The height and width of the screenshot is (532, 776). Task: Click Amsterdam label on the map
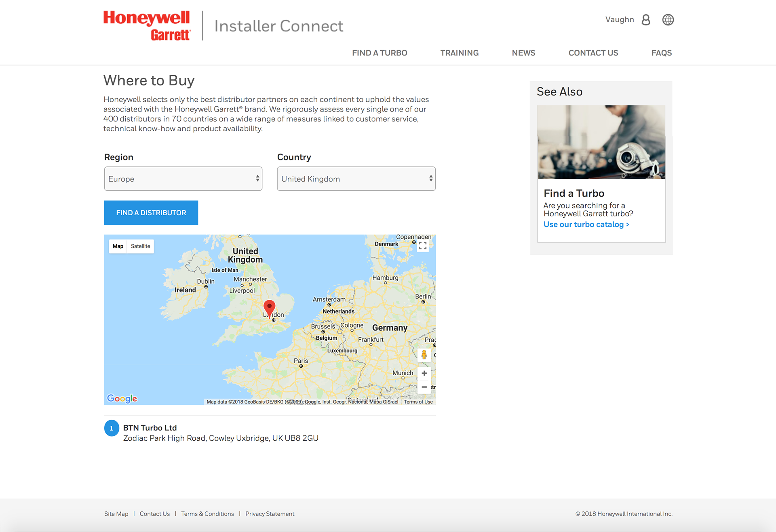pos(329,300)
